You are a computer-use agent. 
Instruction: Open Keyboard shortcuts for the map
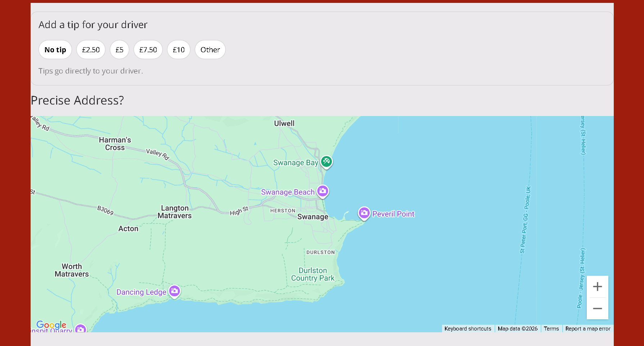[468, 328]
